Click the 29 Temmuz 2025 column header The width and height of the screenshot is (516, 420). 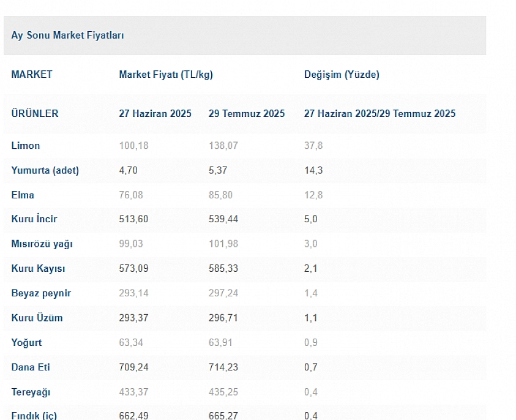point(247,113)
